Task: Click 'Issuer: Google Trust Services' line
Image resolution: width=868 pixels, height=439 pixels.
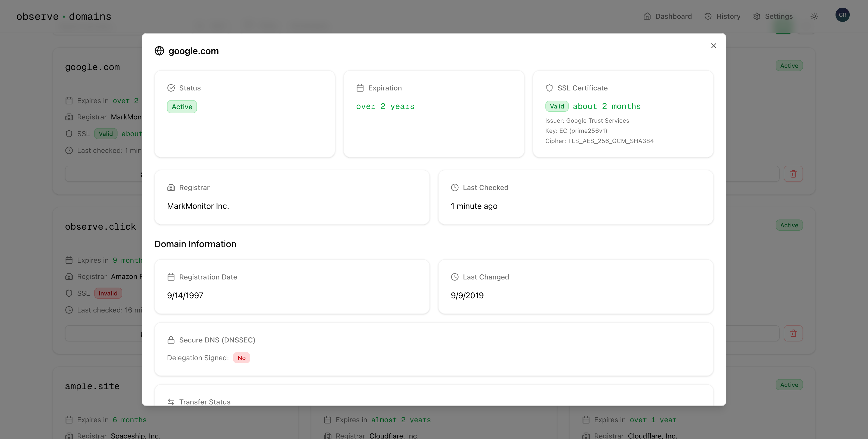Action: (587, 121)
